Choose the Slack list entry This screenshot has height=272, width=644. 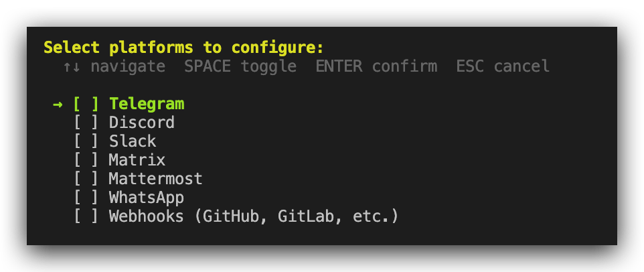pyautogui.click(x=133, y=141)
